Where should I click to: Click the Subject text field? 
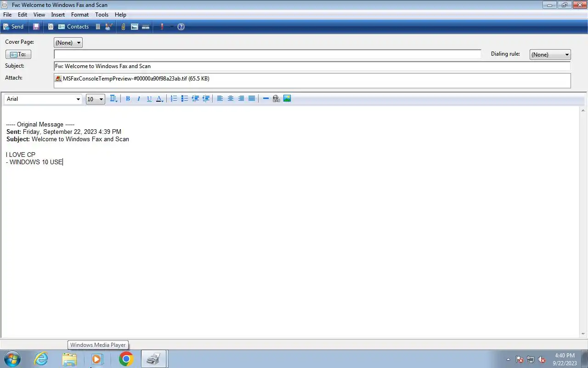312,66
